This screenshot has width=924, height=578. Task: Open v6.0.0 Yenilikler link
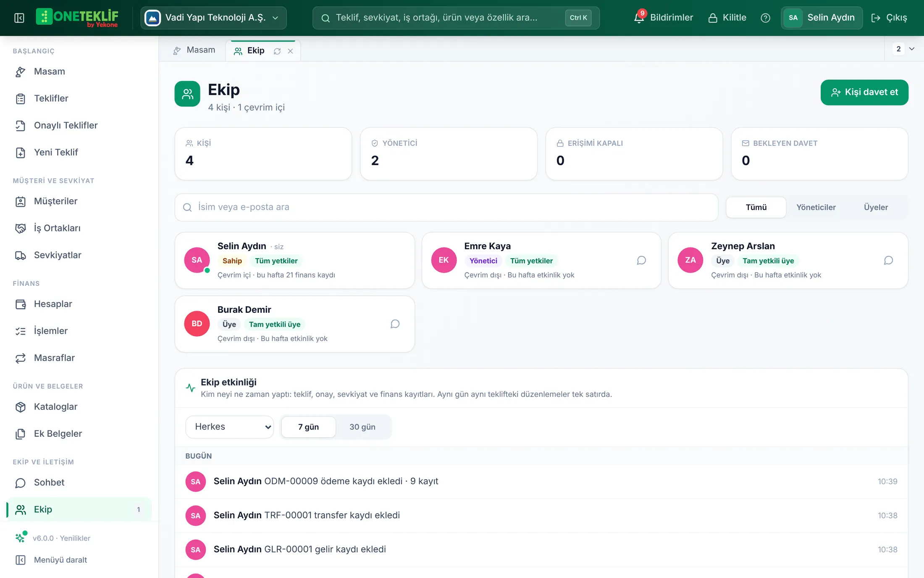(61, 538)
